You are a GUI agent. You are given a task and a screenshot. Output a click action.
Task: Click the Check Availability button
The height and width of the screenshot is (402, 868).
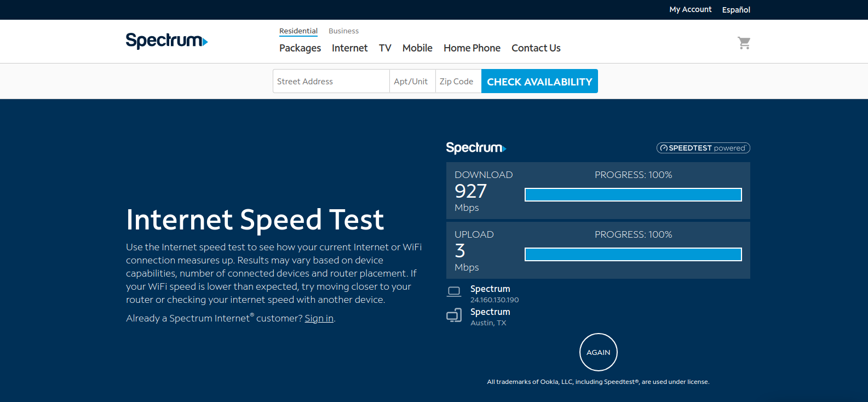pyautogui.click(x=539, y=81)
